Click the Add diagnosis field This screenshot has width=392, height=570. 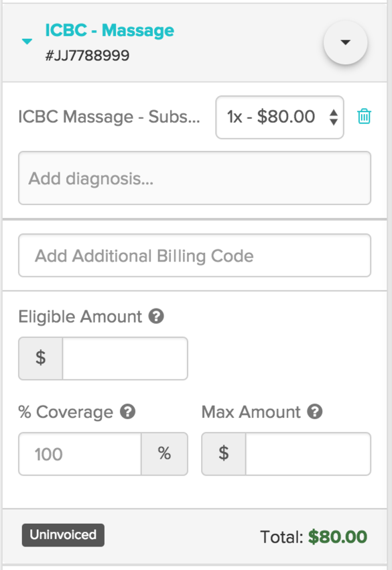(x=194, y=178)
